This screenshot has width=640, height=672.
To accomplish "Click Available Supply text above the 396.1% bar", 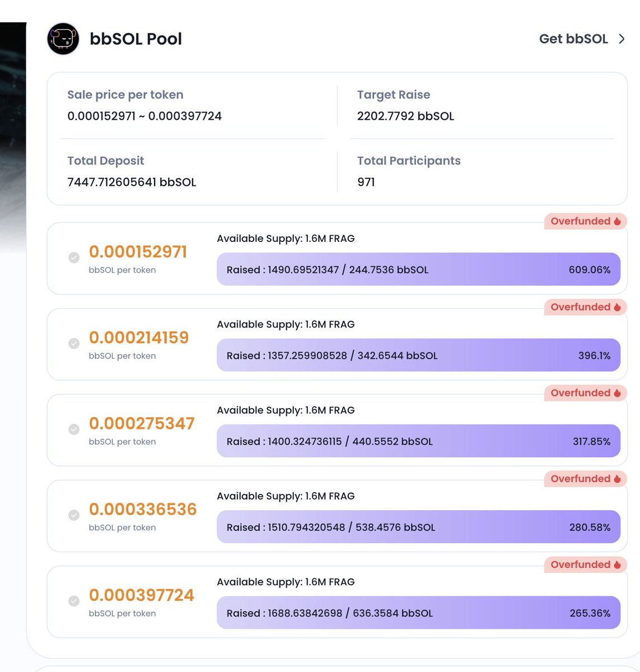I will [286, 324].
